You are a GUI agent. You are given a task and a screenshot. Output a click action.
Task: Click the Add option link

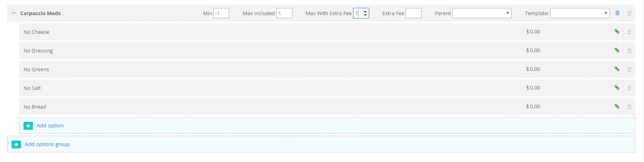[x=50, y=125]
